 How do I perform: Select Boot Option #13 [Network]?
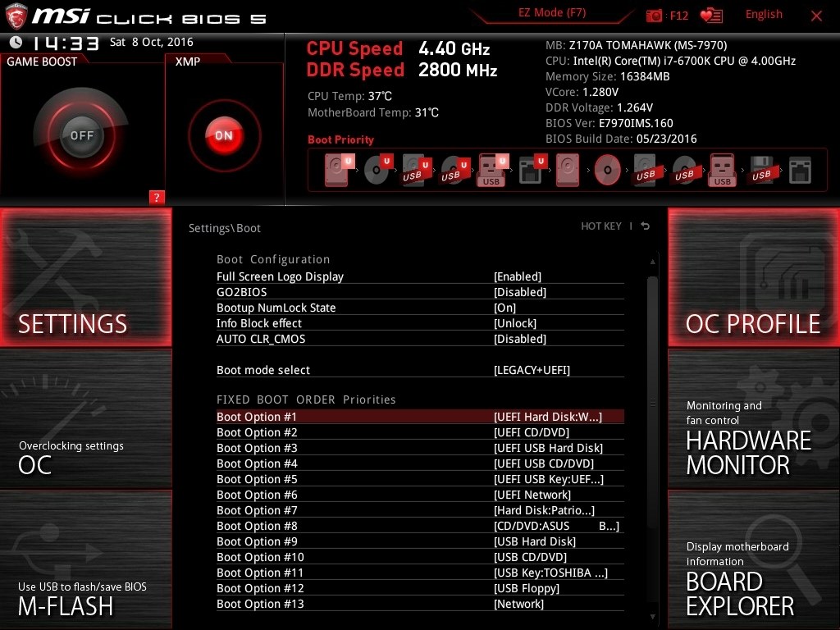pyautogui.click(x=420, y=603)
